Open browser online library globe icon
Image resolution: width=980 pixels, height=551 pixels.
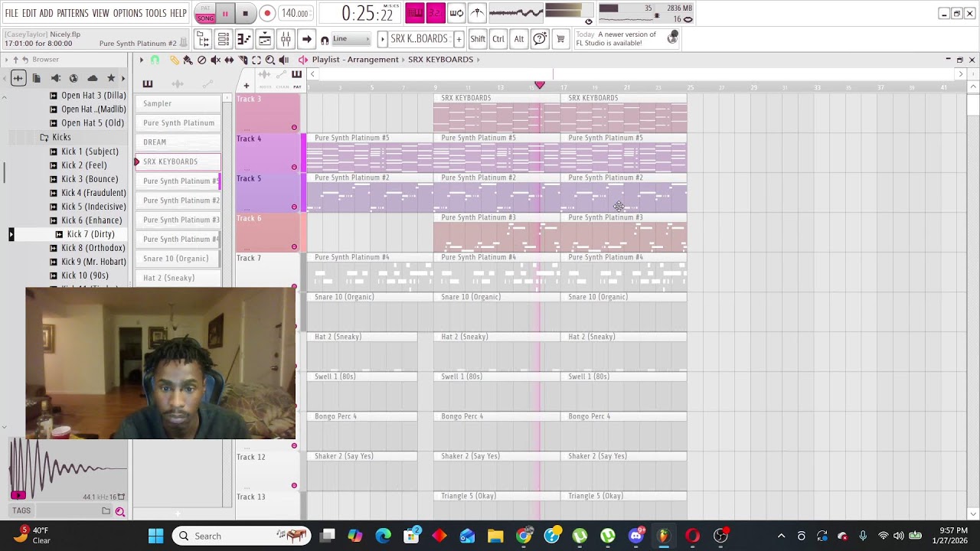click(73, 77)
